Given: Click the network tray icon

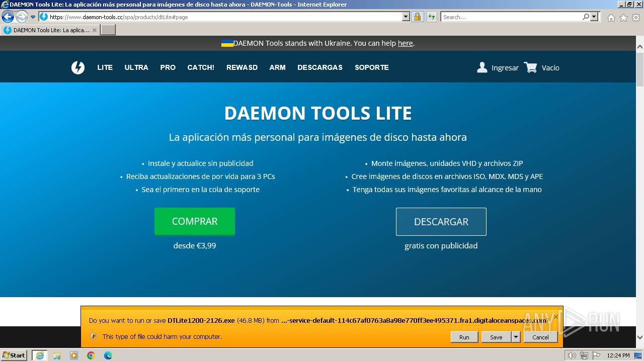Looking at the screenshot, I should 584,355.
